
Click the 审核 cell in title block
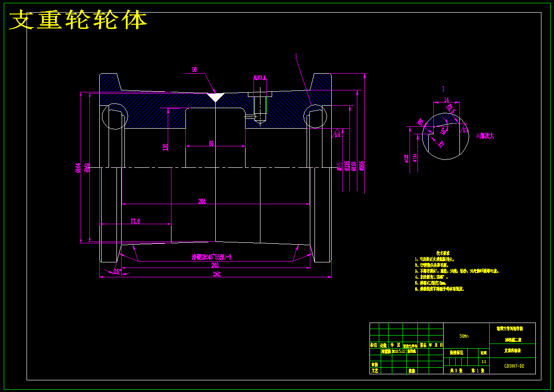(x=375, y=364)
